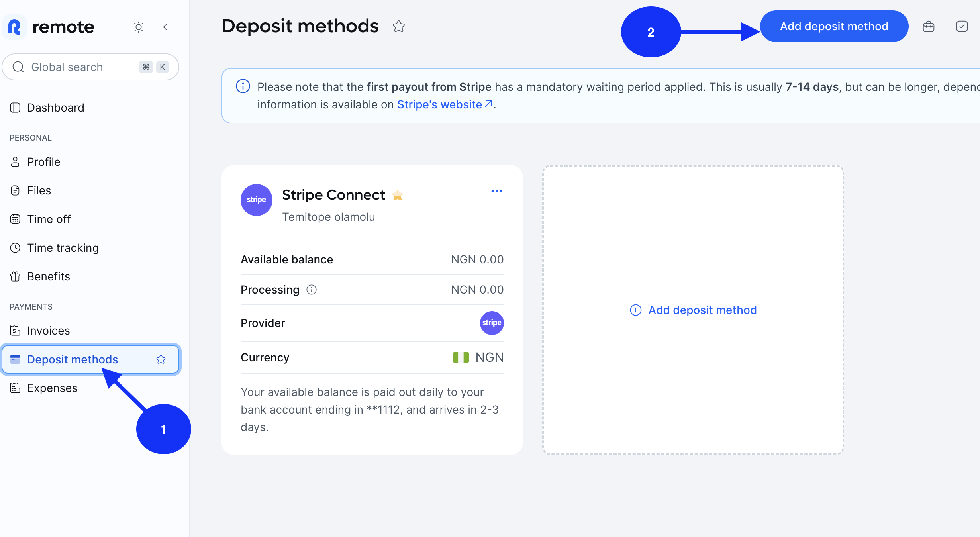
Task: Click the payout note mentioning **1112
Action: [370, 410]
